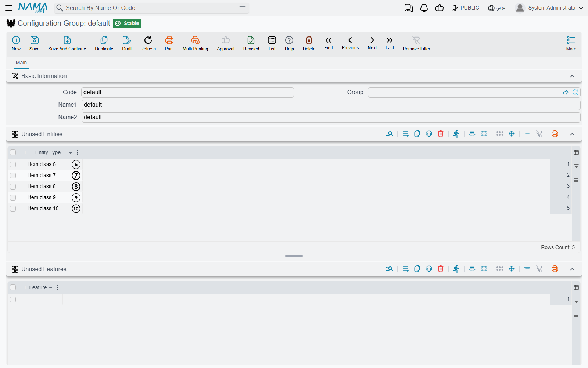588x368 pixels.
Task: Mark the record as Revised
Action: pyautogui.click(x=251, y=43)
